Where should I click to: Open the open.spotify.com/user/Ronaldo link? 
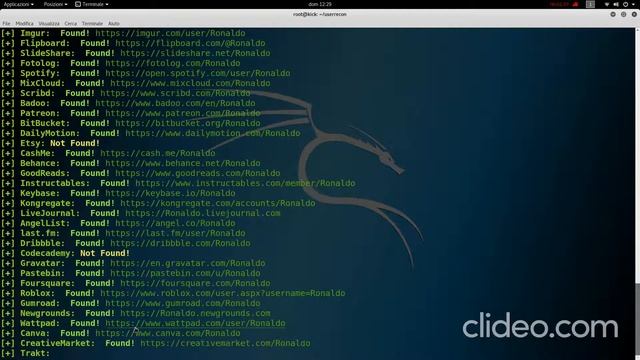tap(198, 73)
